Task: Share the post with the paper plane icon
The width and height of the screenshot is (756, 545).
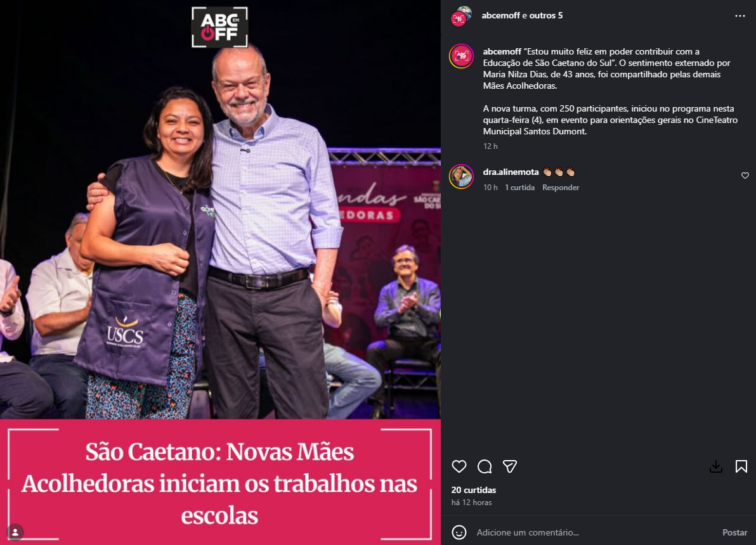Action: click(x=510, y=466)
